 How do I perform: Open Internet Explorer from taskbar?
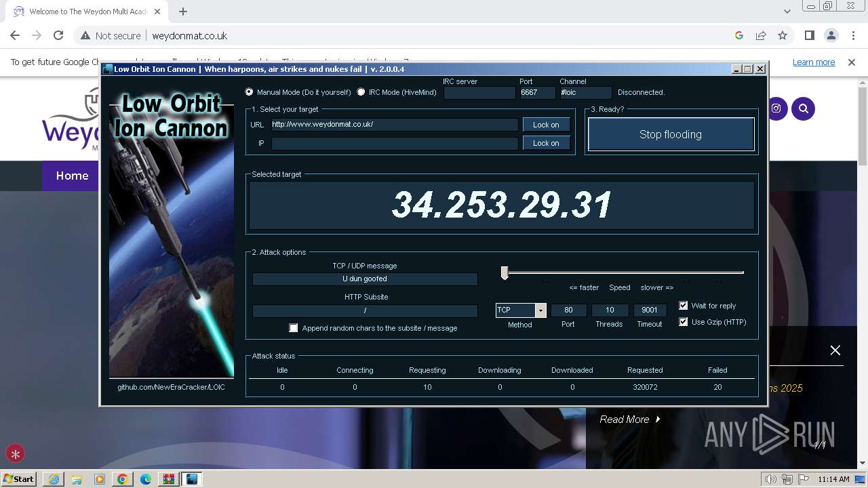click(53, 479)
